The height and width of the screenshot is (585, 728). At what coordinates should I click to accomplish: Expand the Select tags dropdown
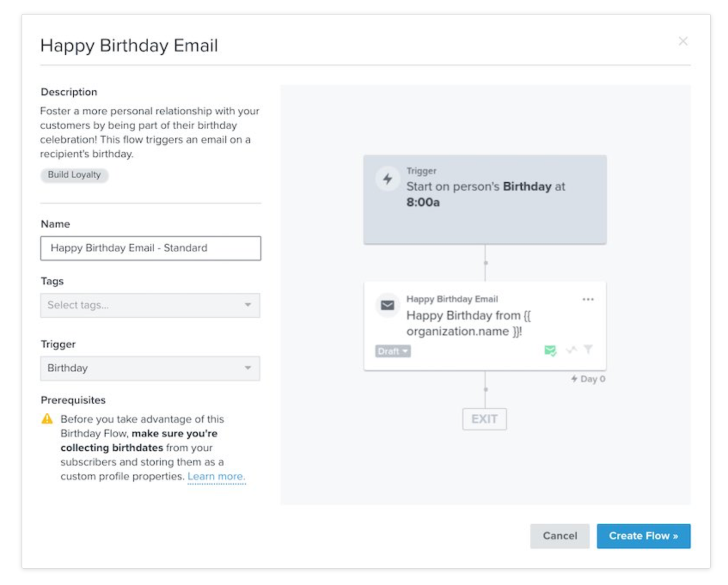tap(150, 305)
